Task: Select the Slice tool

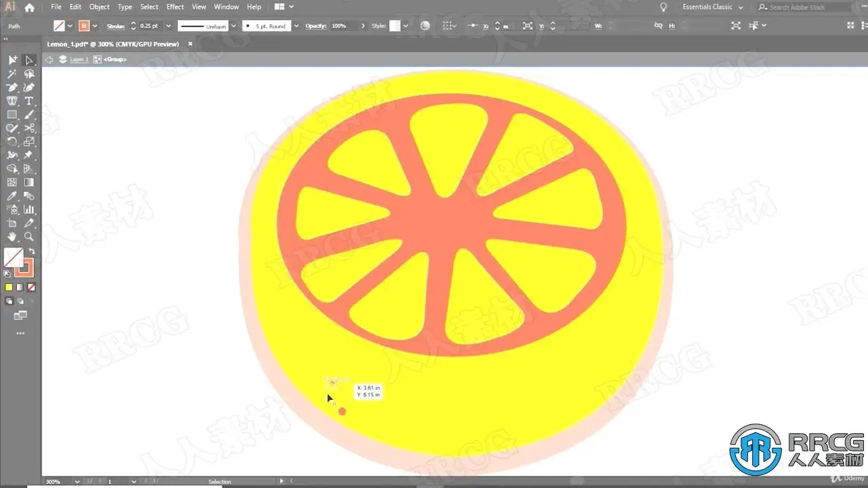Action: (28, 223)
